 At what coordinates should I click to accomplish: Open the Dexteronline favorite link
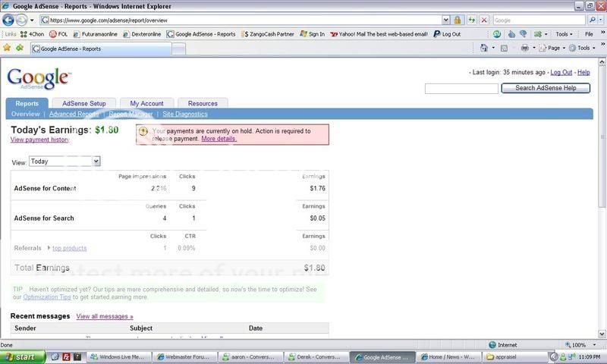pyautogui.click(x=142, y=34)
